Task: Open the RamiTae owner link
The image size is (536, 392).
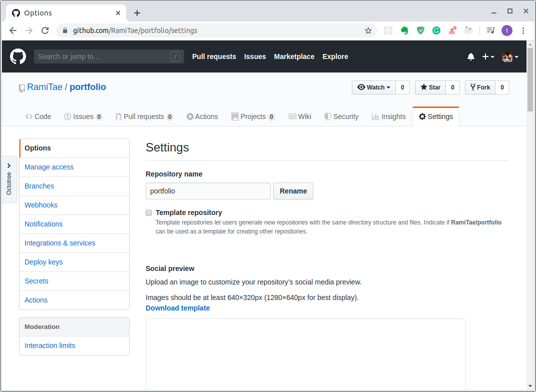Action: 45,87
